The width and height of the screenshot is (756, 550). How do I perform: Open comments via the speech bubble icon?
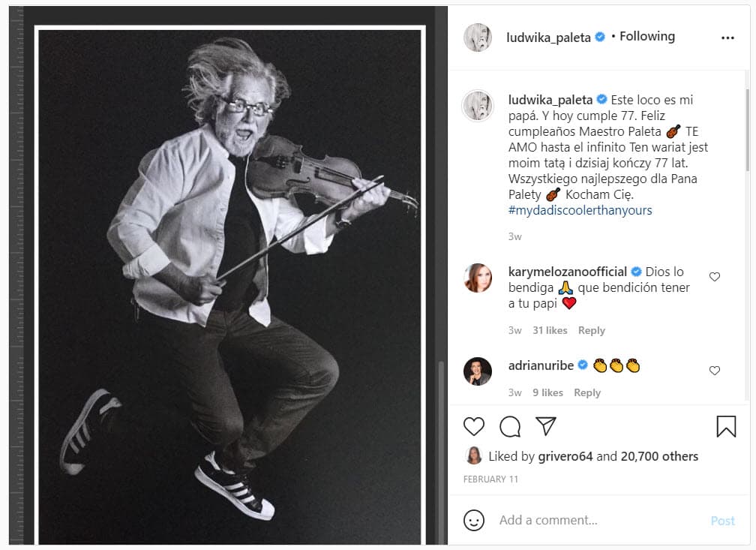(510, 427)
